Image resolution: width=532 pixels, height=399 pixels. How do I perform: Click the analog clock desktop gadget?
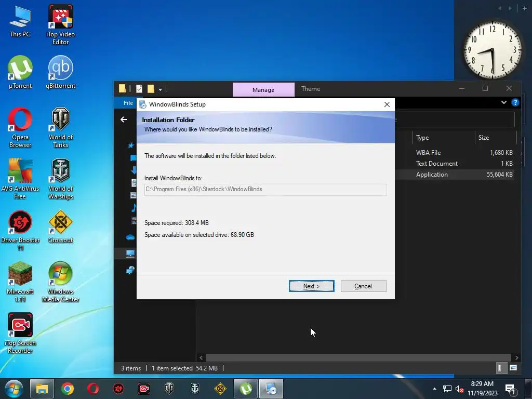[493, 50]
